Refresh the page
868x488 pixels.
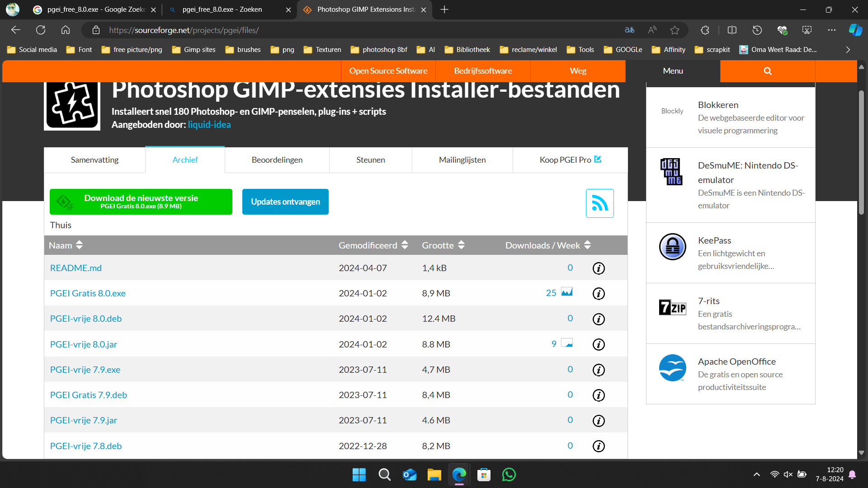click(41, 30)
